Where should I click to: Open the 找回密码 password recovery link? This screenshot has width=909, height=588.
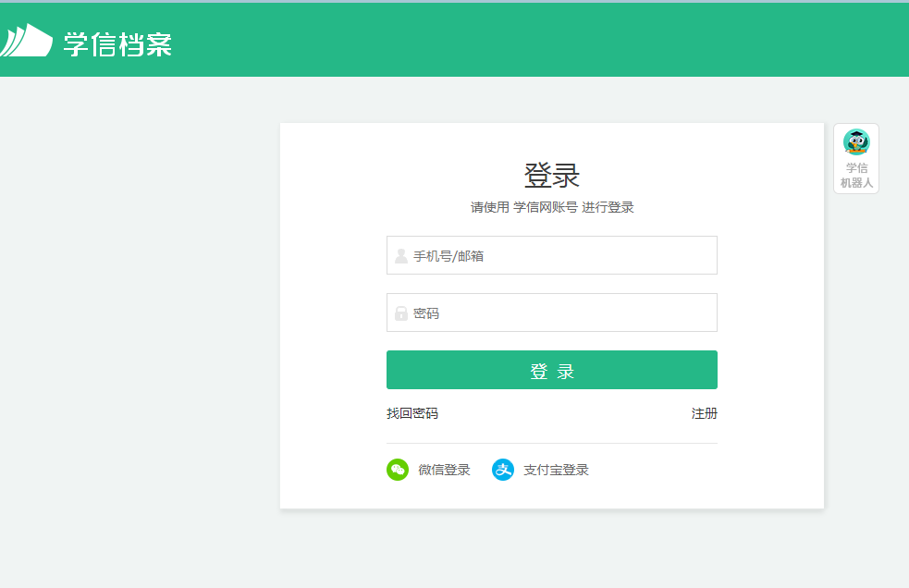tap(412, 413)
